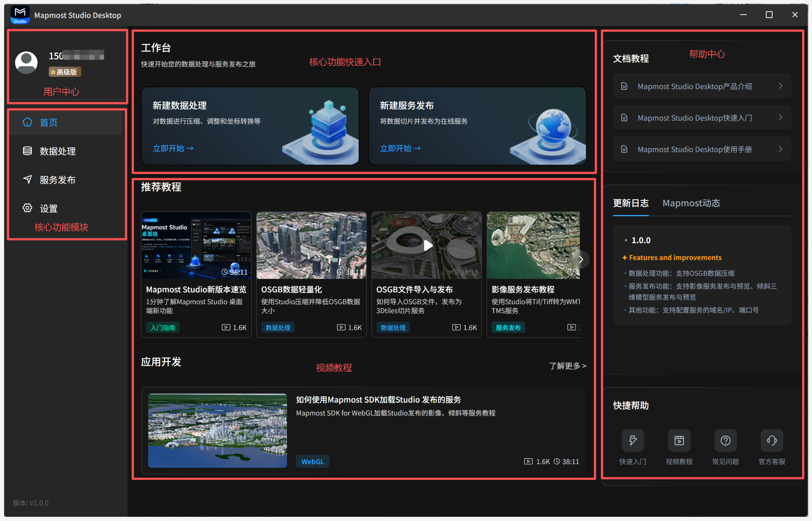Image resolution: width=812 pixels, height=521 pixels.
Task: Open Mapmost Studio Desktop产品介绍 document
Action: click(702, 86)
